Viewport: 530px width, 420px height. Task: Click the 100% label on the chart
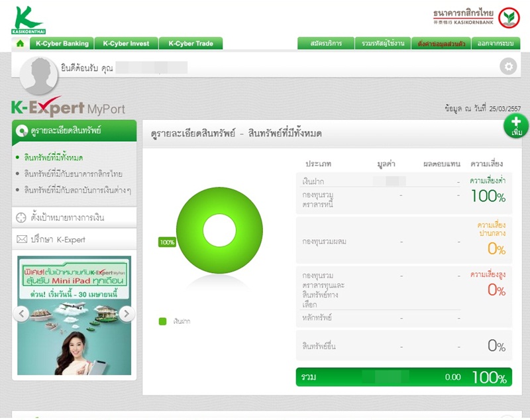coord(167,242)
